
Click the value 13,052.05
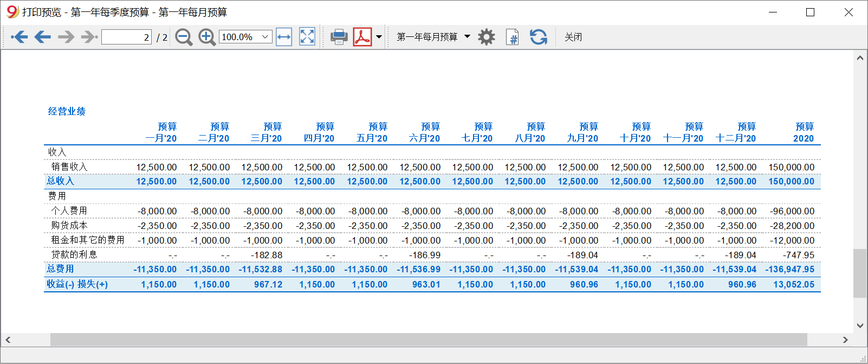pos(794,284)
